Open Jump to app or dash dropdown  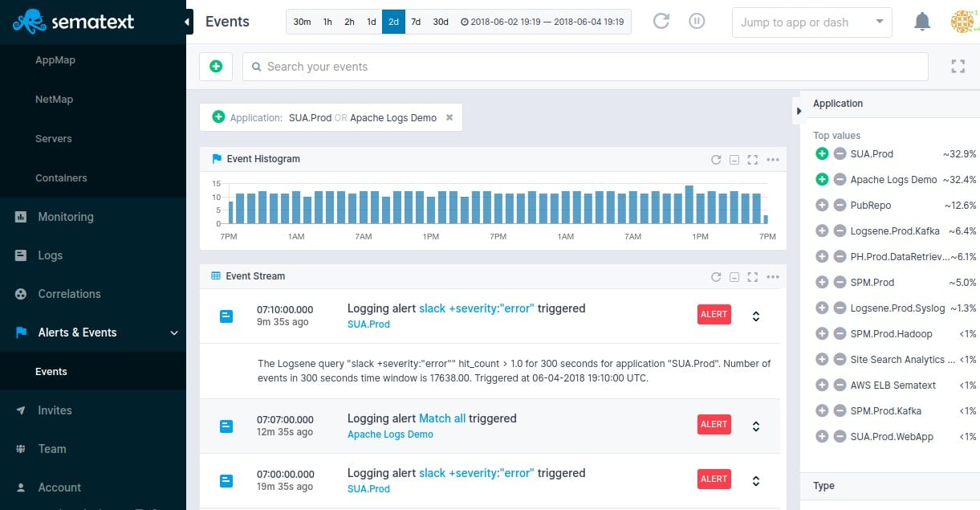[811, 22]
